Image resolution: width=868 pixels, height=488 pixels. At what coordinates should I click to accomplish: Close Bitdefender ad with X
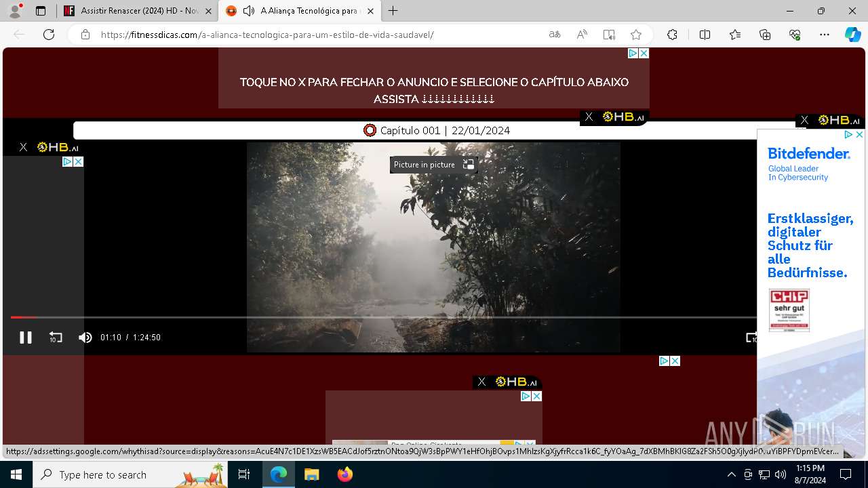click(859, 135)
